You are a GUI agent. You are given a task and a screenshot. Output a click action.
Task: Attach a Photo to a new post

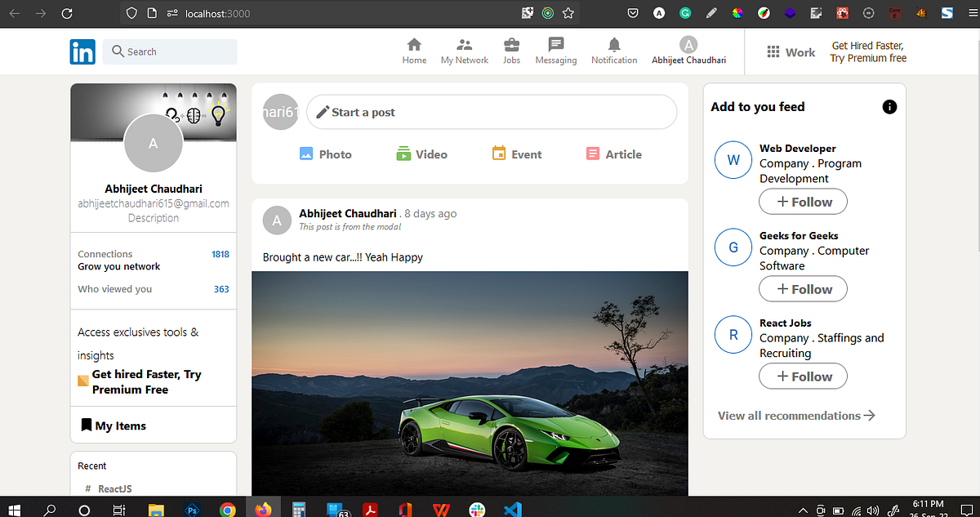point(325,154)
